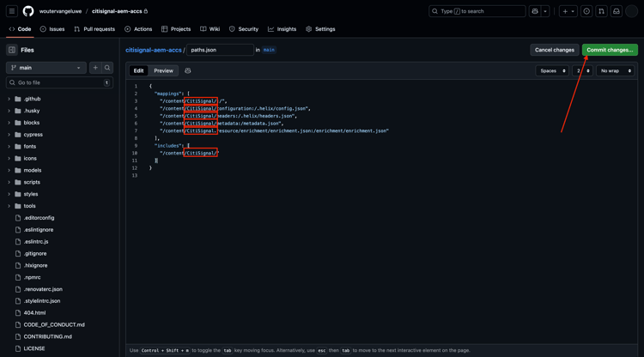Go to GitHub home via the Octocat logo
The height and width of the screenshot is (357, 644).
pos(28,11)
